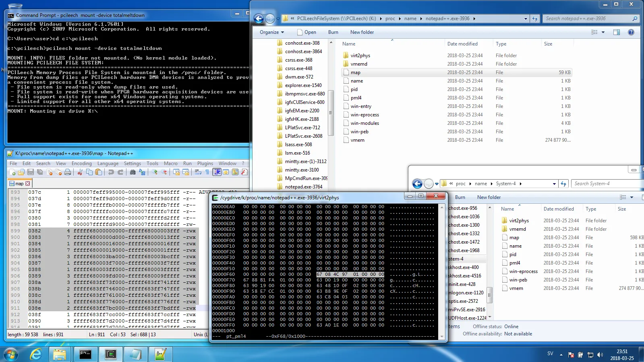
Task: Click the Zoom In icon in Notepad++
Action: [155, 172]
